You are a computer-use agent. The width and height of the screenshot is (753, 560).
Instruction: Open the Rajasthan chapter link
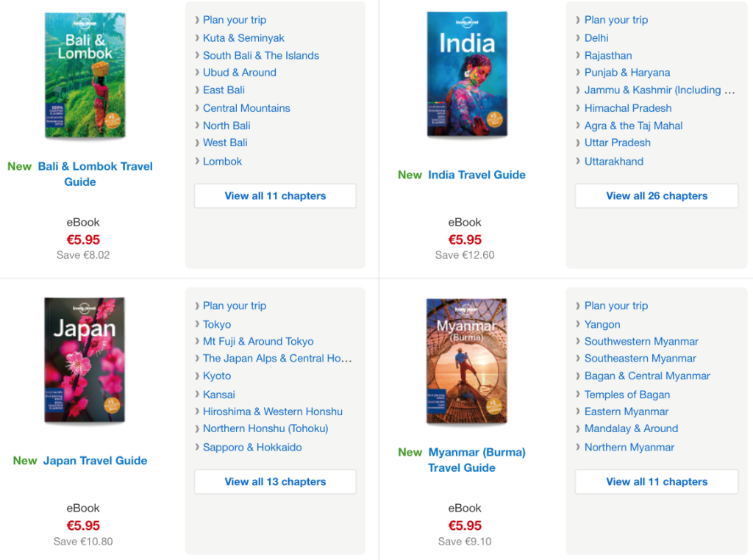[608, 56]
